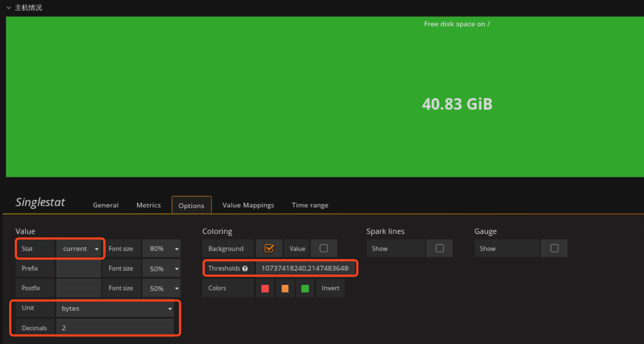Pick the red color swatch
The height and width of the screenshot is (344, 644).
(265, 288)
